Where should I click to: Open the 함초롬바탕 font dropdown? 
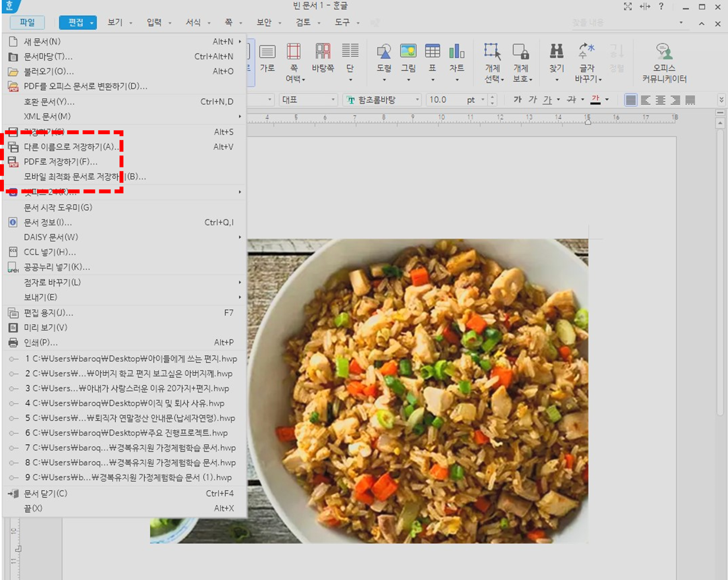pos(382,100)
